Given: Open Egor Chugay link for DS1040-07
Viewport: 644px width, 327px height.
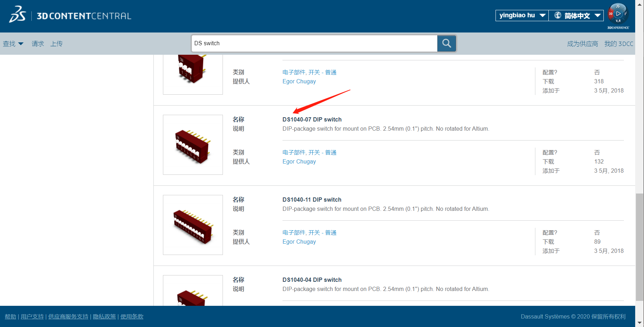Looking at the screenshot, I should (x=299, y=161).
